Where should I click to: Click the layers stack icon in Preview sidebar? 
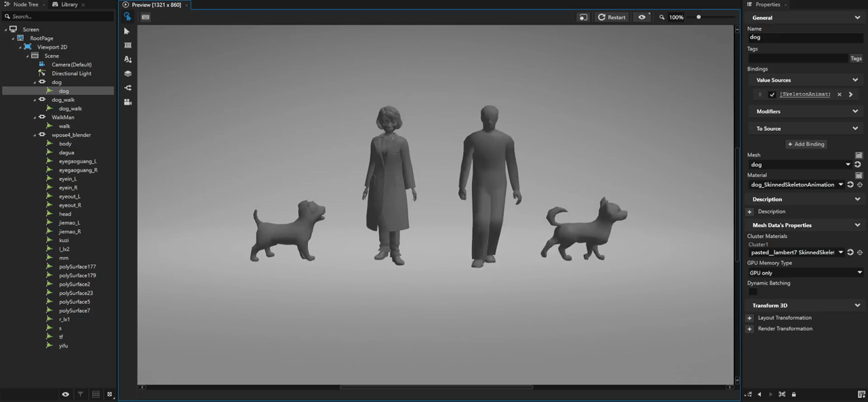127,74
